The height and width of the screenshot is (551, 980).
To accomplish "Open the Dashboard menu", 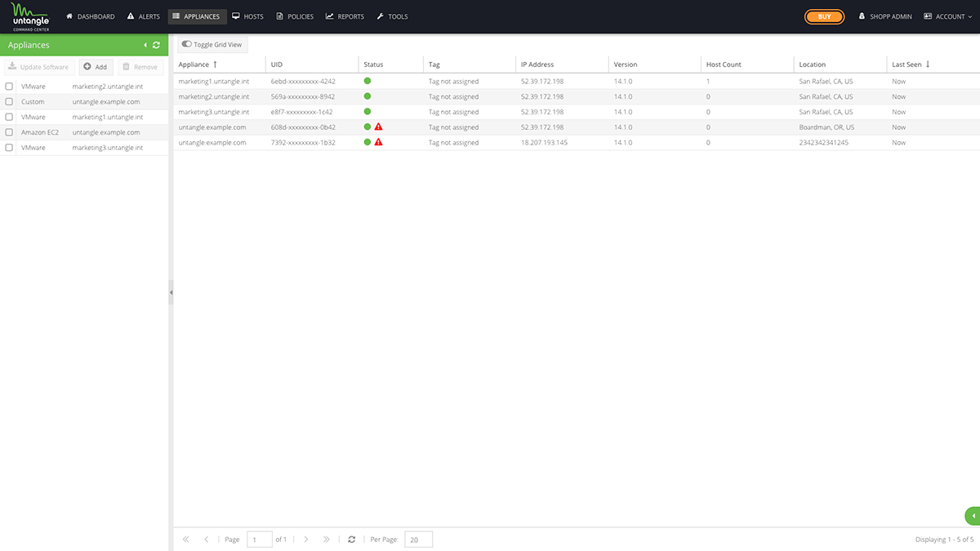I will pos(90,16).
